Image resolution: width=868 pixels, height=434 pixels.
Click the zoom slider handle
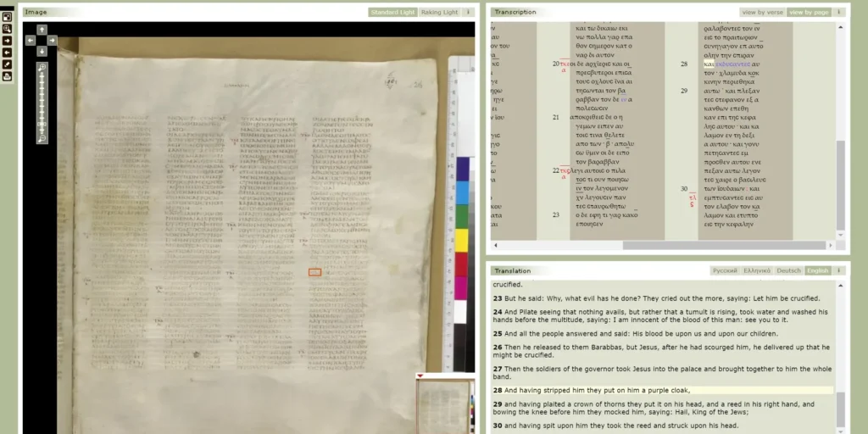pyautogui.click(x=42, y=124)
